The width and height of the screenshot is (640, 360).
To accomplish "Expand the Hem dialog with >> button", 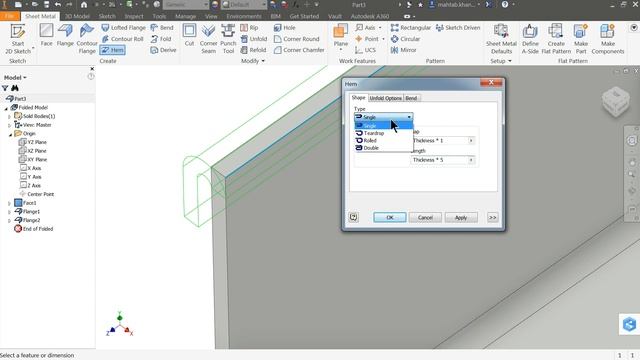I will [492, 218].
